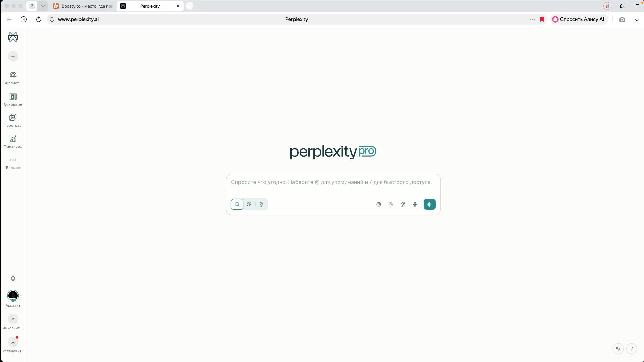Select the Perplexity browser tab
Image resolution: width=644 pixels, height=362 pixels.
150,6
